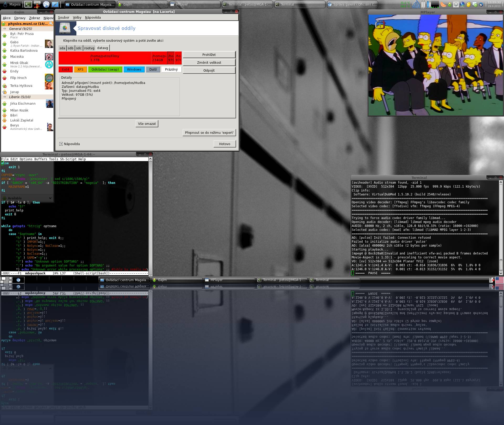The width and height of the screenshot is (504, 425).
Task: Click the Změnit velikost button
Action: (x=209, y=62)
